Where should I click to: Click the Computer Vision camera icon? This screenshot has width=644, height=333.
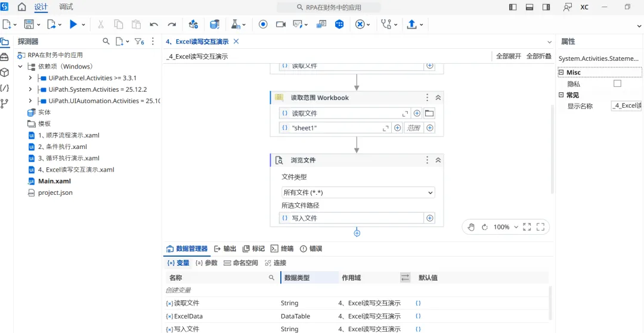click(x=280, y=24)
